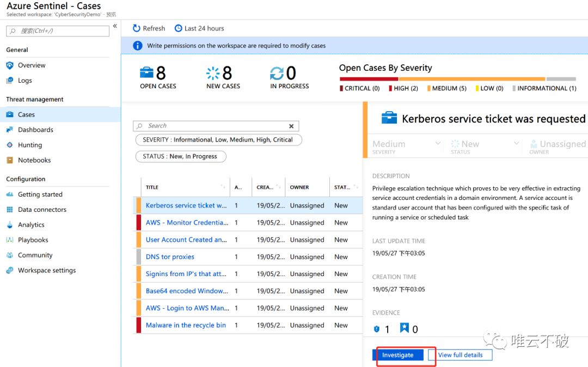
Task: Open the SEVERITY filter pill
Action: (218, 140)
